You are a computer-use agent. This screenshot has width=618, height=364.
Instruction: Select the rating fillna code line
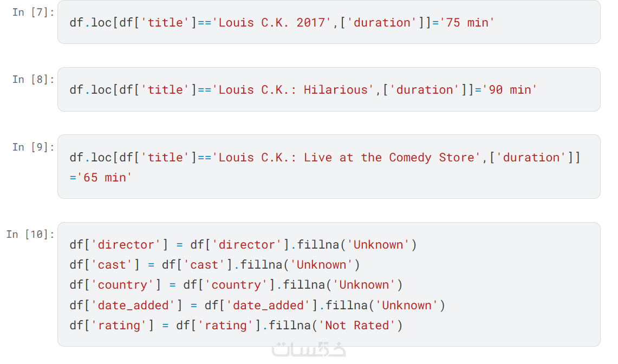click(236, 326)
